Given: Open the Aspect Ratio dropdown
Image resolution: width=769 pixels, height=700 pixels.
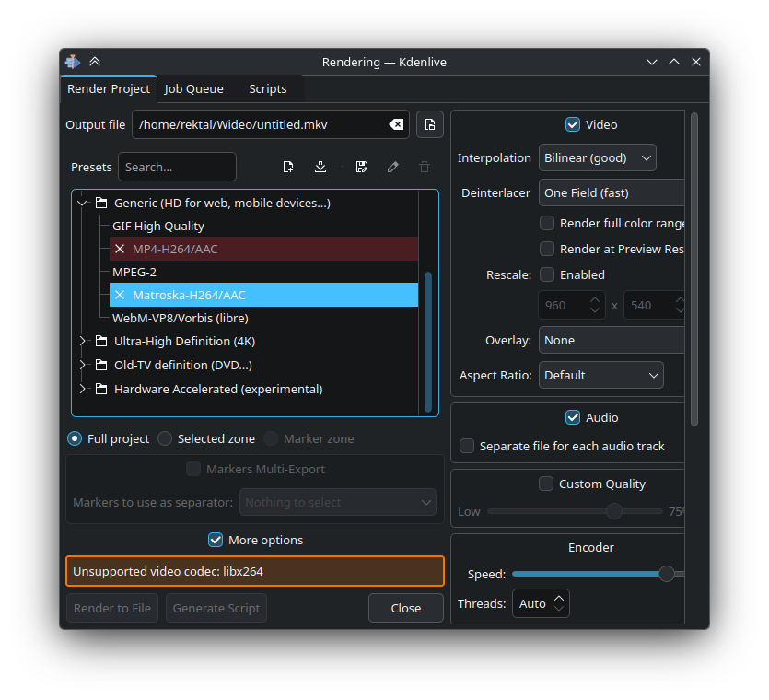Looking at the screenshot, I should pos(600,375).
